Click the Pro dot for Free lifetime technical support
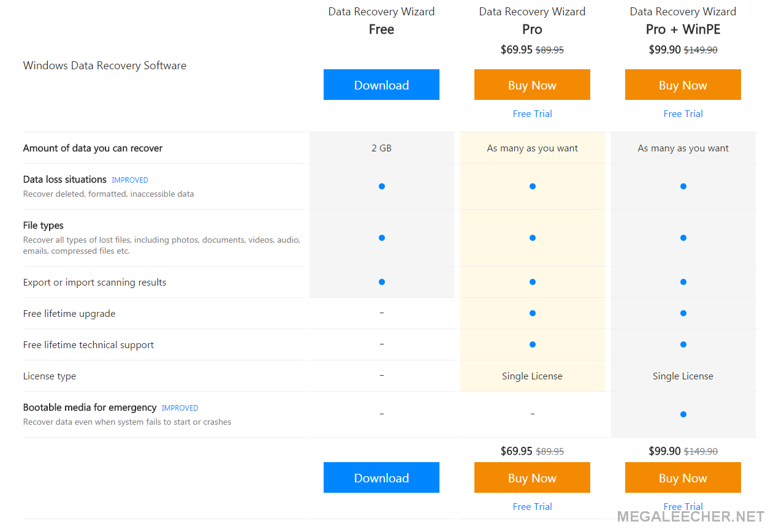Image resolution: width=768 pixels, height=532 pixels. pos(532,344)
